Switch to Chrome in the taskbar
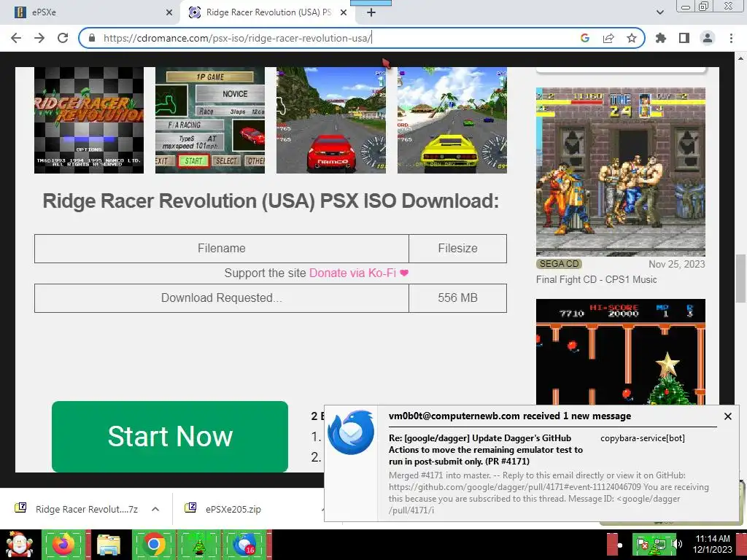The image size is (747, 560). click(x=153, y=545)
